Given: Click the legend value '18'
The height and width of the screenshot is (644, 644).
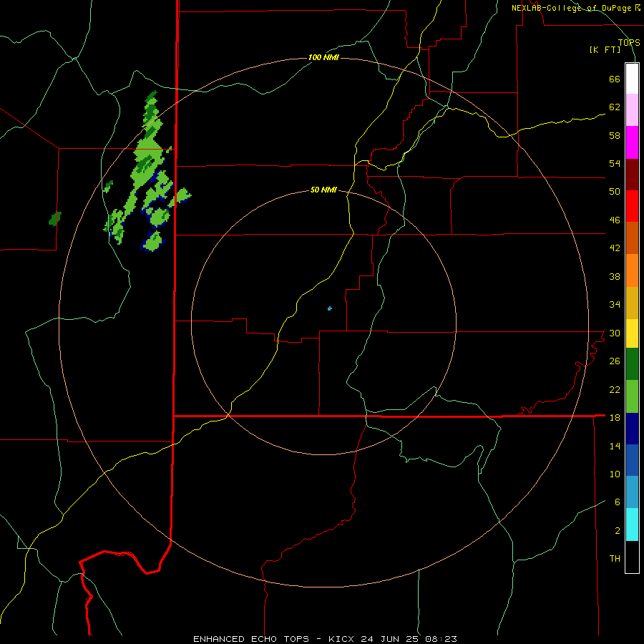Looking at the screenshot, I should (x=615, y=418).
